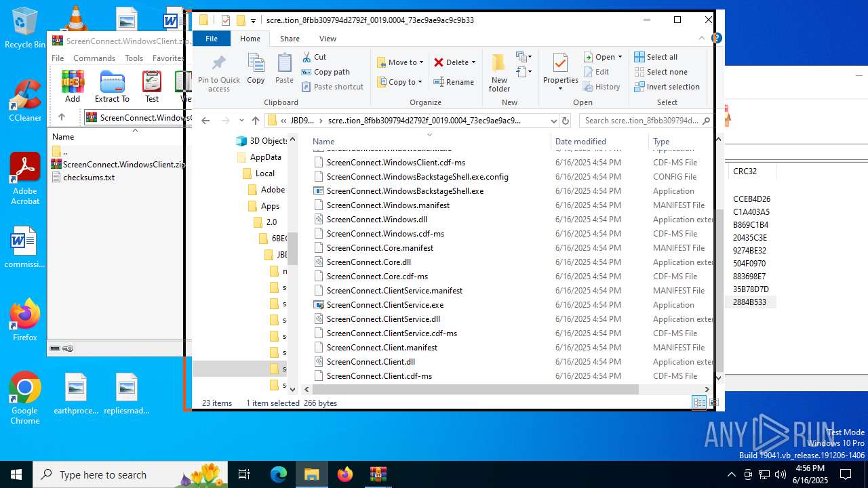The image size is (868, 488).
Task: Select 3D Objects in navigation tree
Action: pos(261,141)
